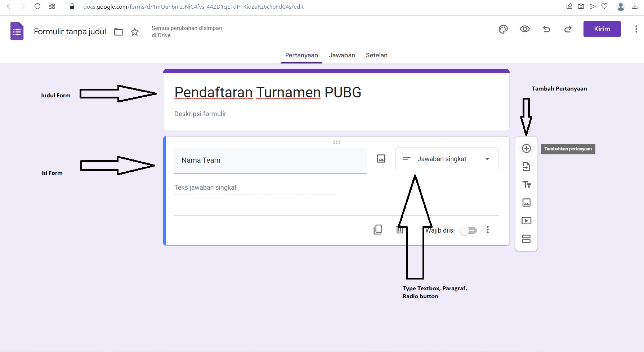The image size is (644, 352).
Task: Go forward in the browser
Action: 23,6
